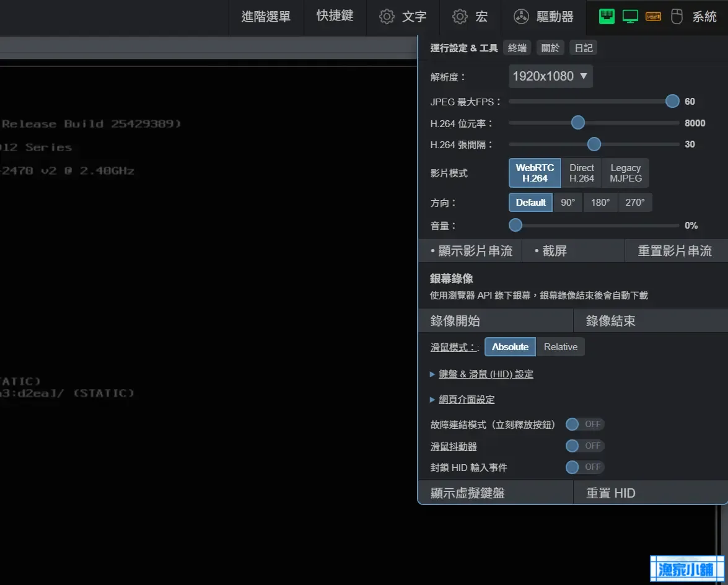Open the 文字 menu
Viewport: 728px width, 585px height.
click(403, 17)
